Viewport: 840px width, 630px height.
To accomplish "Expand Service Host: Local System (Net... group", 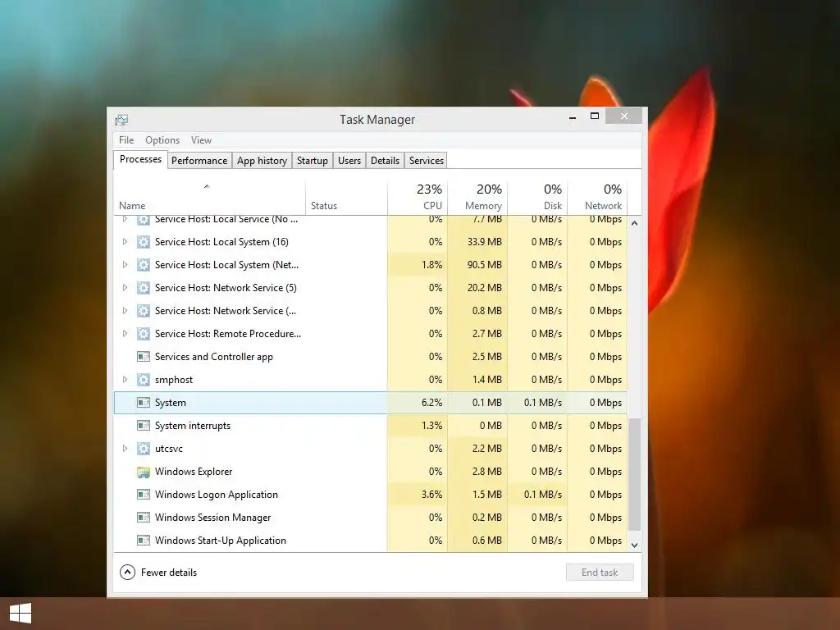I will (125, 265).
